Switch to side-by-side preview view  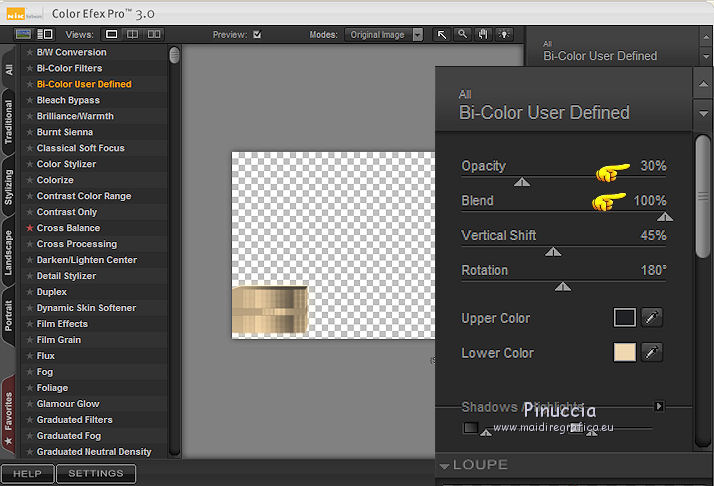click(x=154, y=34)
